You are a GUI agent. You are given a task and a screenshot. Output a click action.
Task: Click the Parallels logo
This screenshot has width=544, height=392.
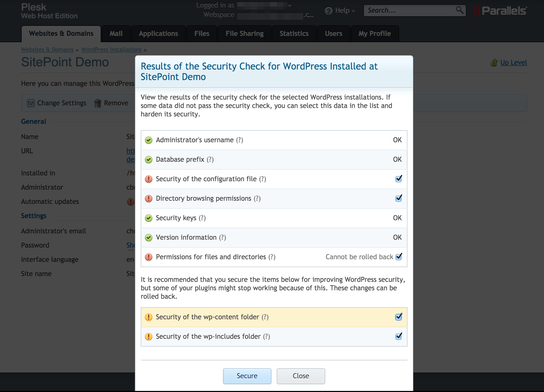500,11
